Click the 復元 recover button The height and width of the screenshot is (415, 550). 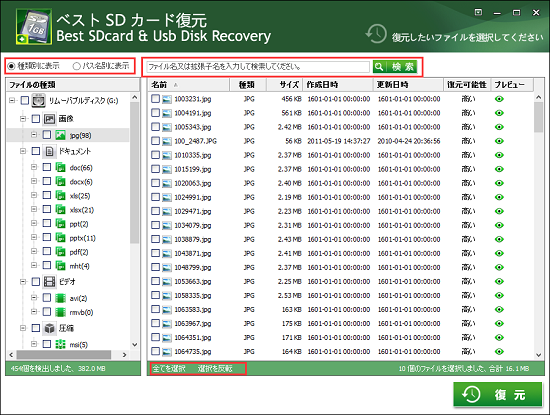tap(497, 395)
